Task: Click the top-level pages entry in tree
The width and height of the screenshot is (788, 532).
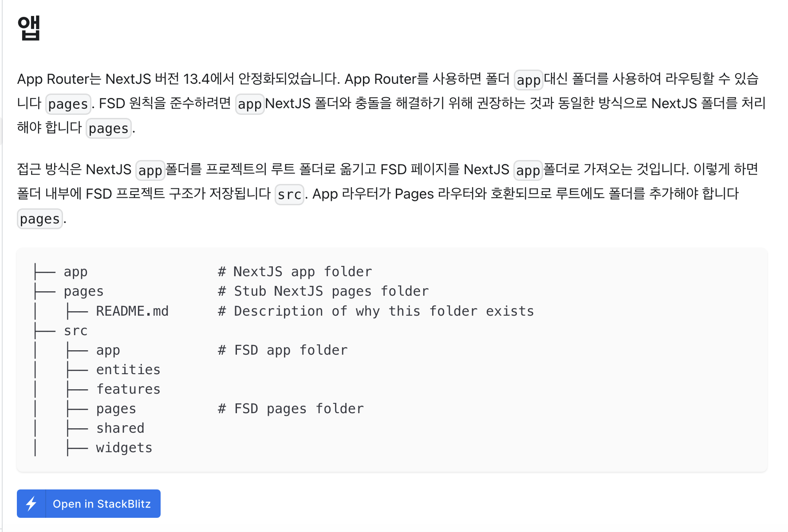Action: (83, 292)
